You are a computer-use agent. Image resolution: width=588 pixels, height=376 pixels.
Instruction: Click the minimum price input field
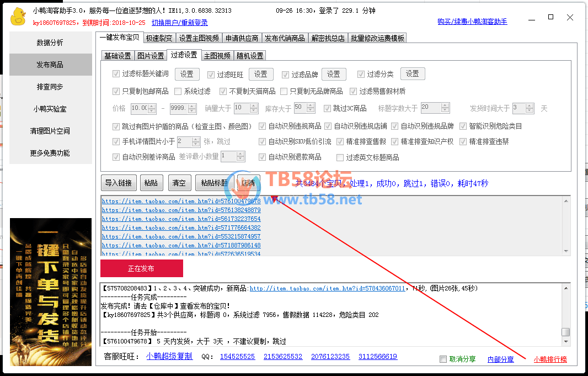coord(140,108)
